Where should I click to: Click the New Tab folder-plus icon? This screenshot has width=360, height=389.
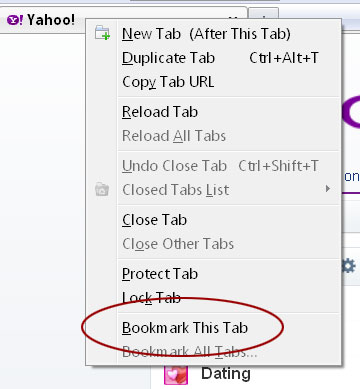click(x=102, y=33)
